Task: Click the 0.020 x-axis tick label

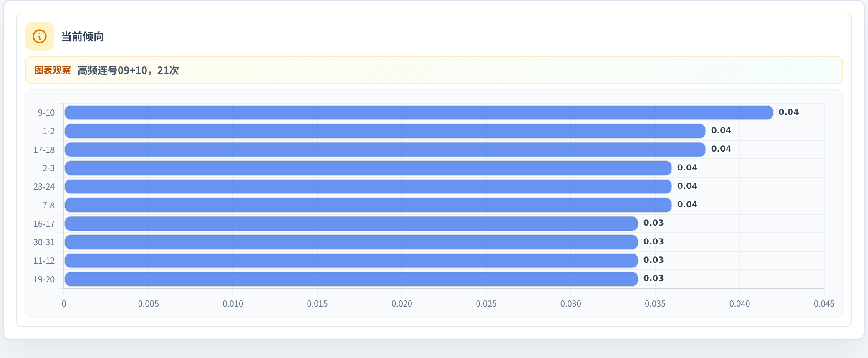Action: pos(402,304)
